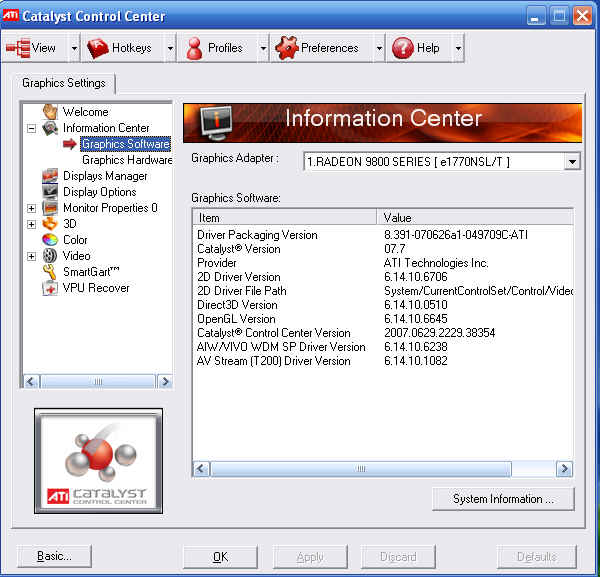The image size is (600, 577).
Task: Click the 3D tree icon
Action: coord(50,224)
